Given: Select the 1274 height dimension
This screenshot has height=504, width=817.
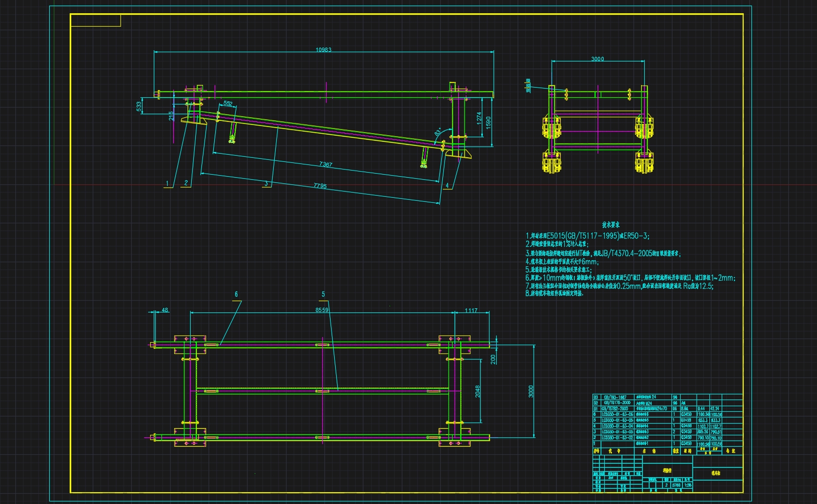Looking at the screenshot, I should (x=479, y=119).
